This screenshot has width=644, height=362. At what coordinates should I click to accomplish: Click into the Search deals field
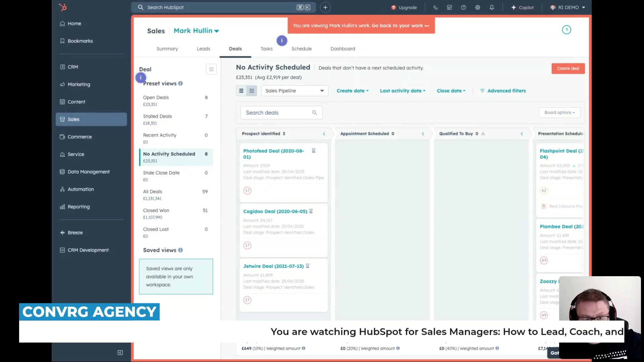pyautogui.click(x=281, y=113)
